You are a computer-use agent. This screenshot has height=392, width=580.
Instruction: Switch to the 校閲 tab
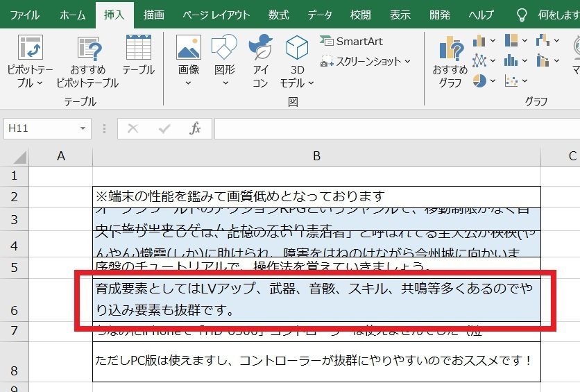[x=360, y=15]
